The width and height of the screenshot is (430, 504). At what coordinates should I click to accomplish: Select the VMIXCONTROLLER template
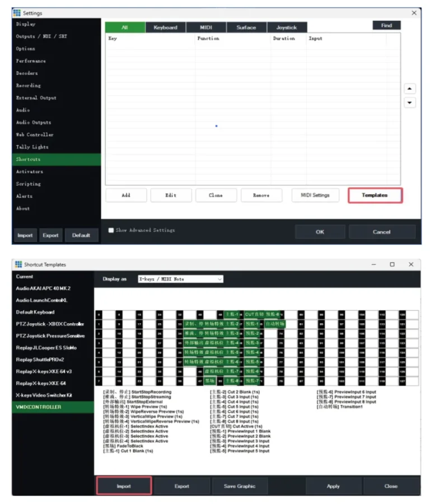point(39,407)
